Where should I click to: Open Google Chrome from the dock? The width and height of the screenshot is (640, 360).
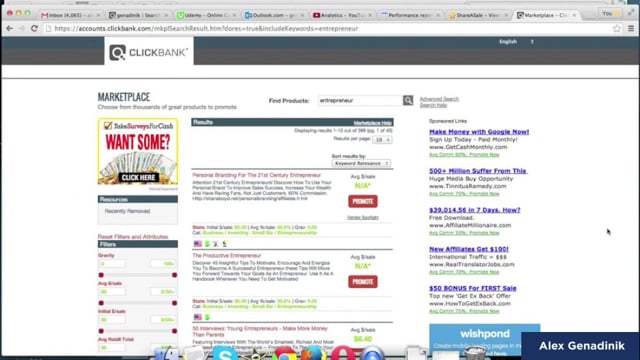point(284,353)
